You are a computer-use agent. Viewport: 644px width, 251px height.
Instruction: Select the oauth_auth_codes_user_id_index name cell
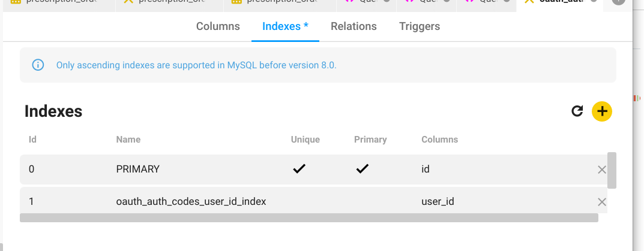pos(191,202)
